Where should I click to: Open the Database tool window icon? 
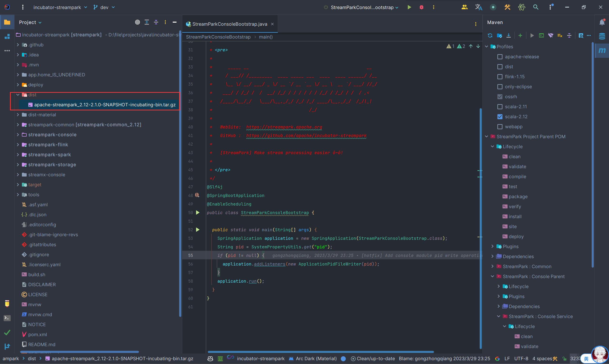pos(602,36)
